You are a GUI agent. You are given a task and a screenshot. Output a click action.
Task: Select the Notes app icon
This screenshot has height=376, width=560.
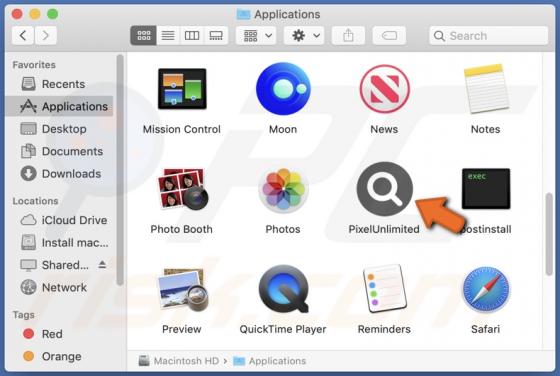point(486,89)
